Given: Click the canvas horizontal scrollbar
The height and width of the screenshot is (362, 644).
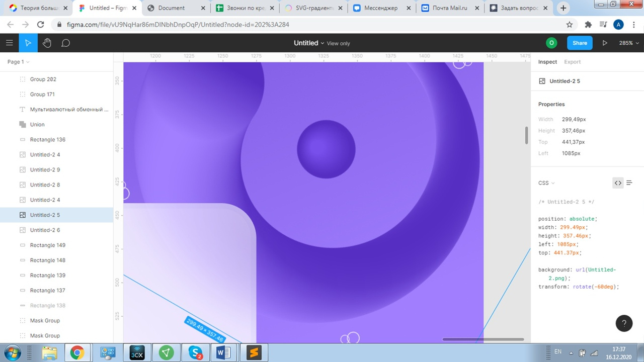Looking at the screenshot, I should point(483,339).
